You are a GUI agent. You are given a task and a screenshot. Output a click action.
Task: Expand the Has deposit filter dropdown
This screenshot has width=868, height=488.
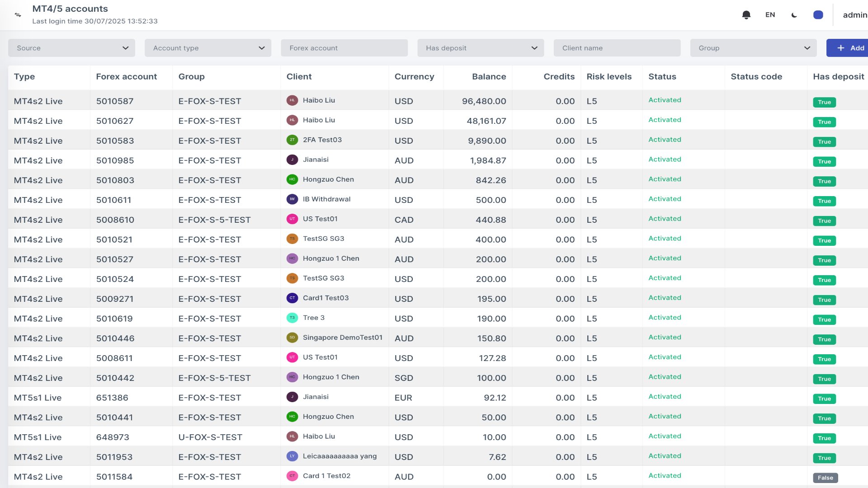pos(481,48)
